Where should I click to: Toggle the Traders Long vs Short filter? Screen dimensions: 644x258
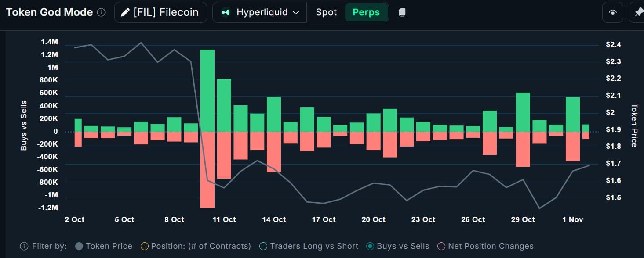[263, 246]
